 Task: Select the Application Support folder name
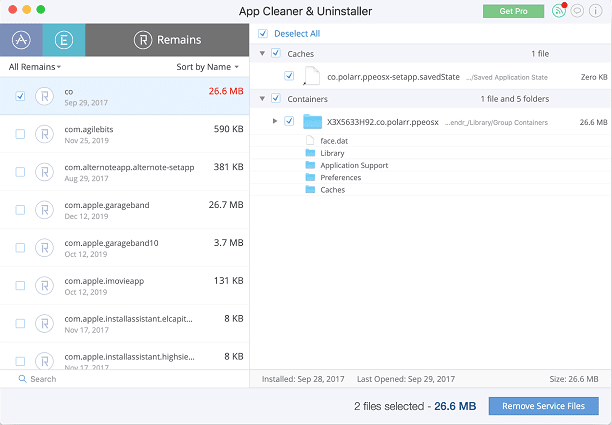pos(354,165)
